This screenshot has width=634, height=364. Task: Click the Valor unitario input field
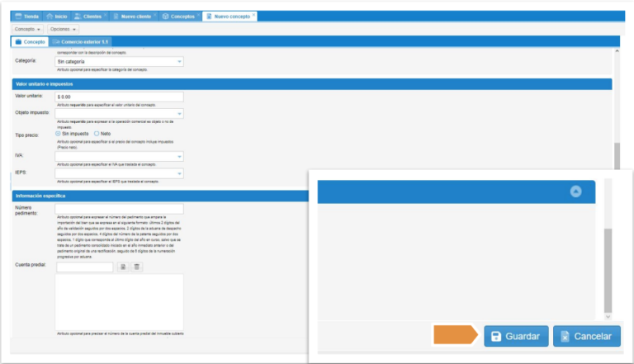(119, 96)
